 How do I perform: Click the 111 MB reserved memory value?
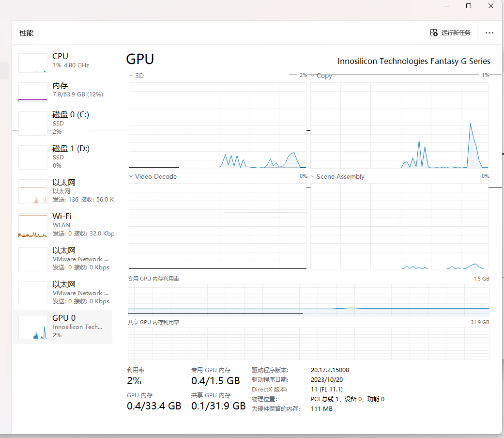point(321,408)
